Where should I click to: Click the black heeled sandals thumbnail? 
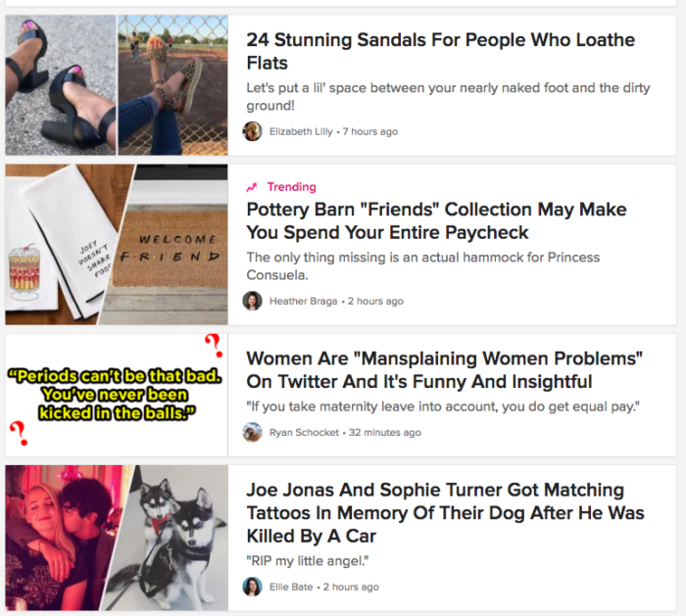point(60,85)
